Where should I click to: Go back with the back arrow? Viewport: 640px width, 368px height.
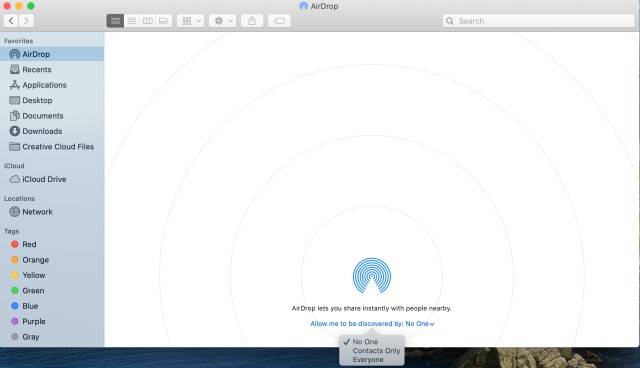pos(11,21)
